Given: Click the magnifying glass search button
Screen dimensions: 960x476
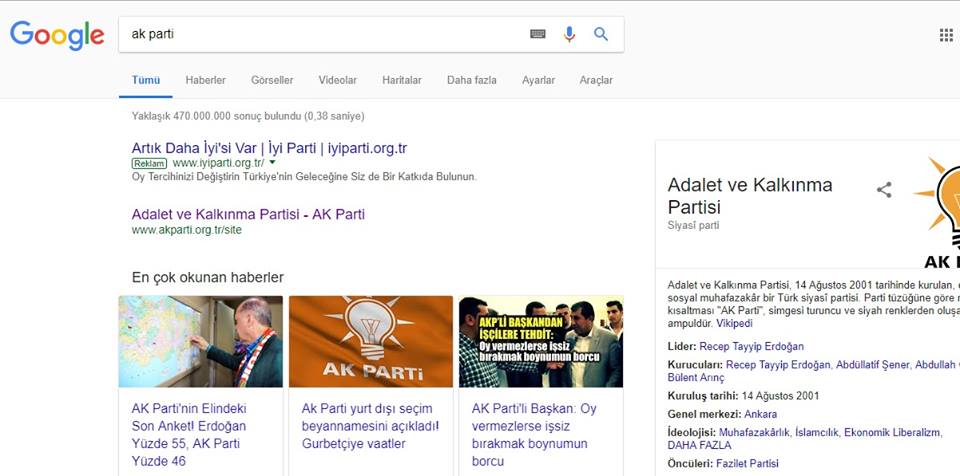Looking at the screenshot, I should coord(601,34).
